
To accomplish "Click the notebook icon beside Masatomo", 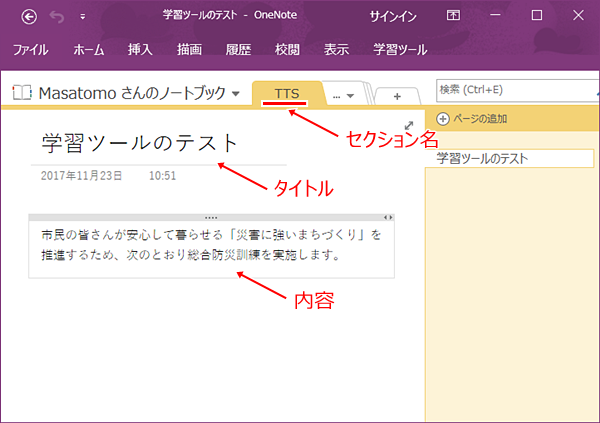I will pyautogui.click(x=22, y=93).
